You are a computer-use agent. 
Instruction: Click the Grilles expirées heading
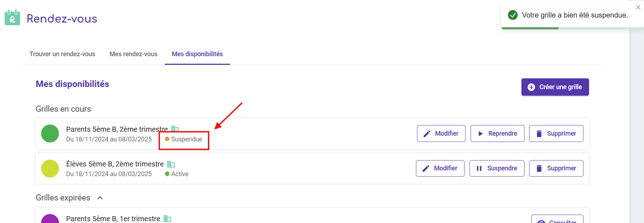pos(63,198)
